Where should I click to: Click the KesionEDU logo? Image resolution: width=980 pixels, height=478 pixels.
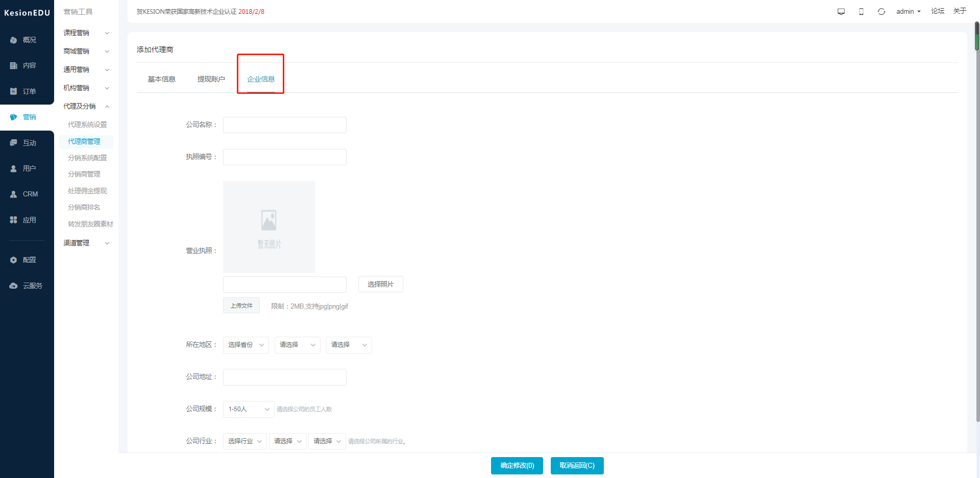[x=27, y=13]
